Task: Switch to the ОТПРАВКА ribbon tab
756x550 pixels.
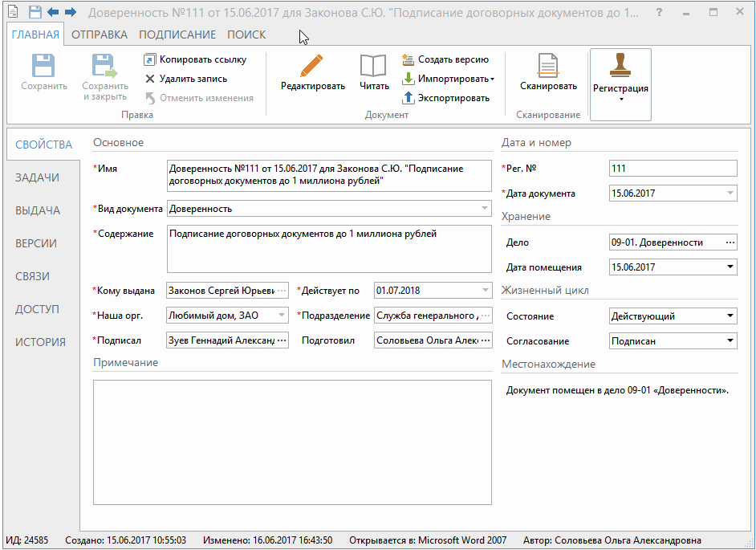Action: tap(100, 35)
